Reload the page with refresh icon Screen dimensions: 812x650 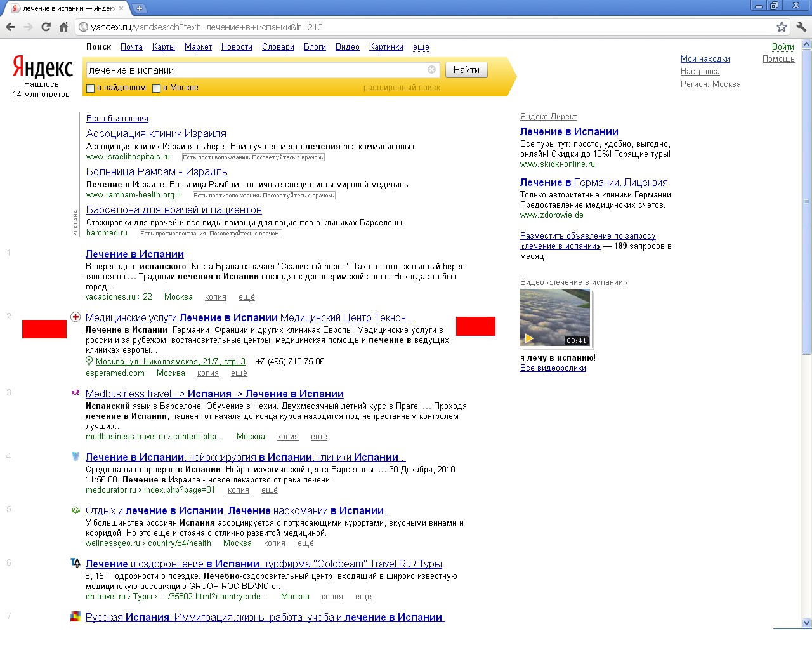pyautogui.click(x=46, y=27)
